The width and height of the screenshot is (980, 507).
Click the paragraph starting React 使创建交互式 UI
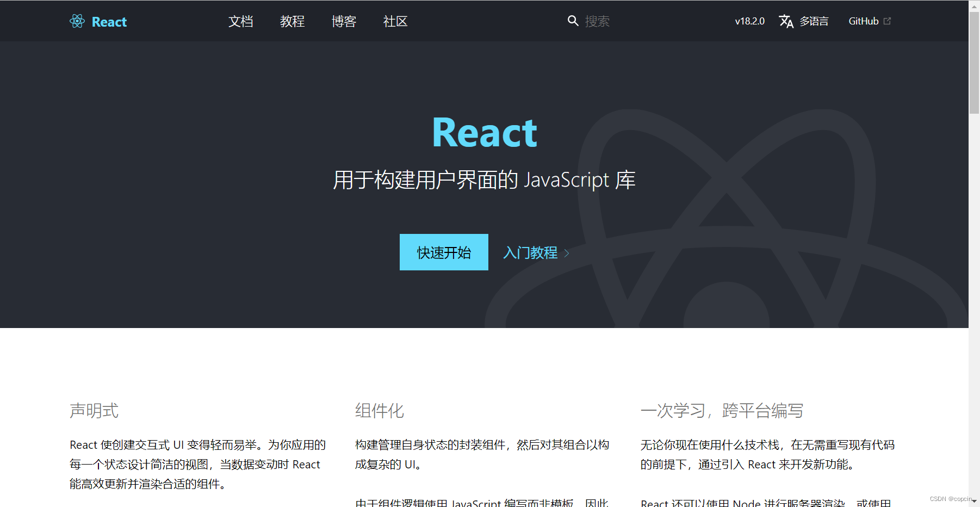point(198,465)
